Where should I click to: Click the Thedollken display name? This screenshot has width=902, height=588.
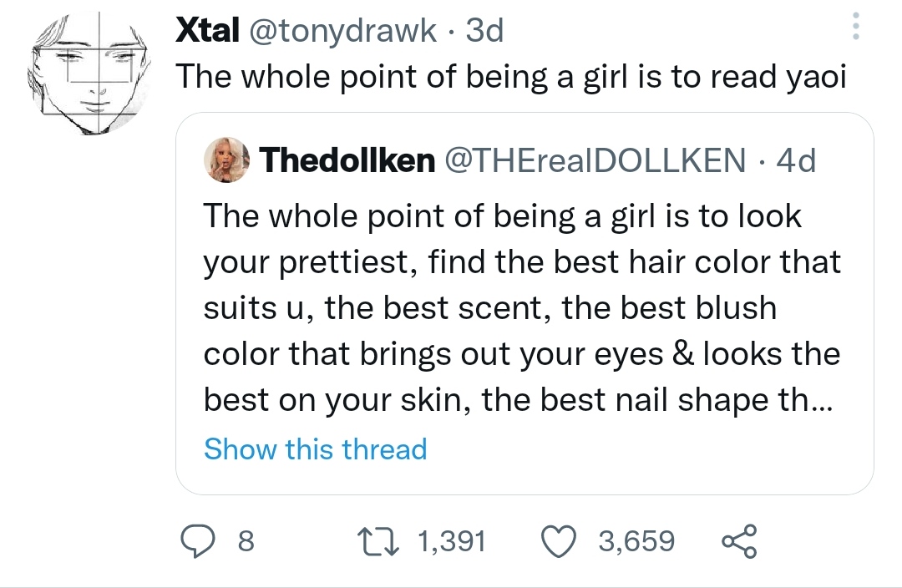347,160
